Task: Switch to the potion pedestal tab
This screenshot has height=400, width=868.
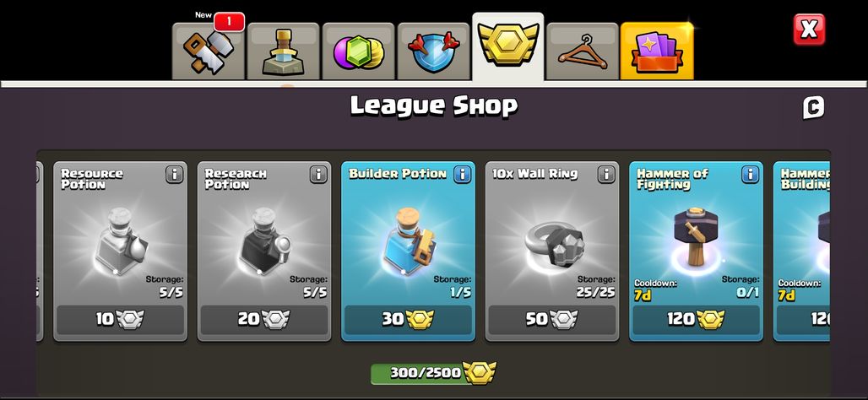Action: (284, 51)
